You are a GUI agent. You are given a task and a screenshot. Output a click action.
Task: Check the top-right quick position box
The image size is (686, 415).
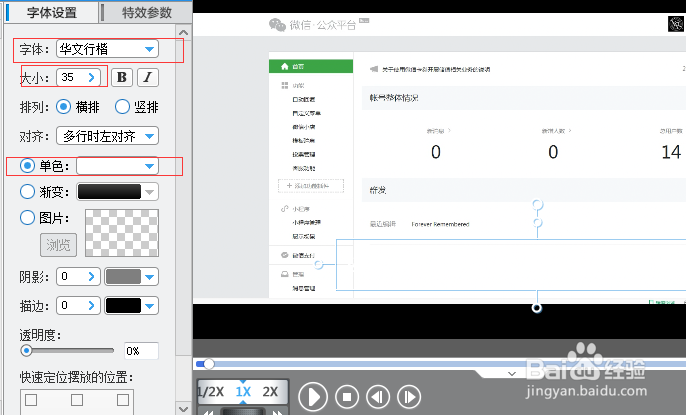click(123, 400)
